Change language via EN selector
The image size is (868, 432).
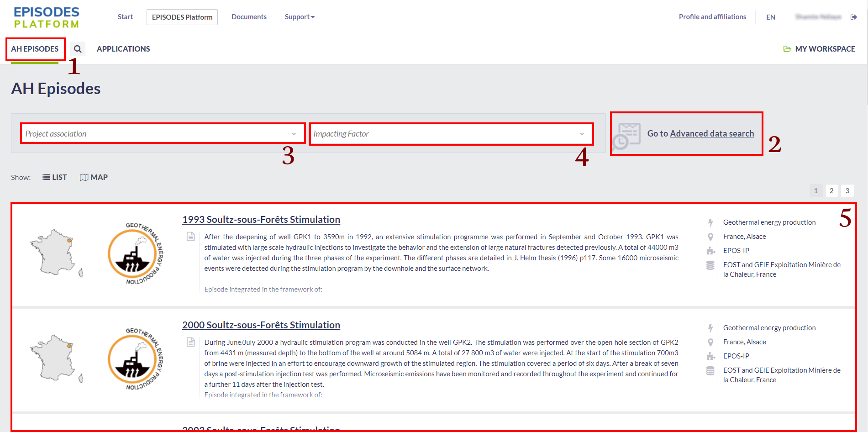point(771,17)
